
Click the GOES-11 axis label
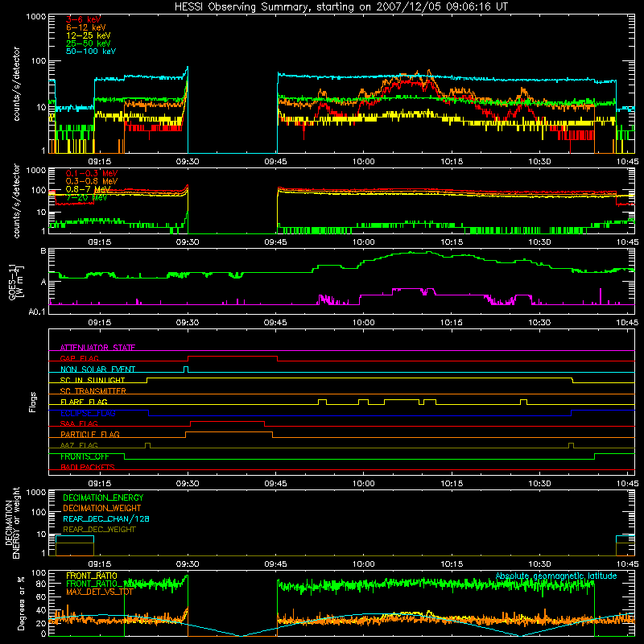[x=16, y=282]
